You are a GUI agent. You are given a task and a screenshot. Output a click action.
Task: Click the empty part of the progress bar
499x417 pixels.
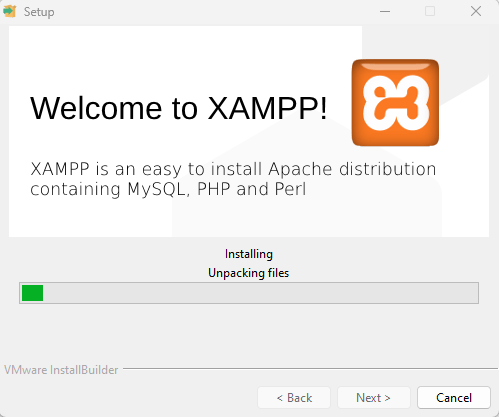pyautogui.click(x=260, y=293)
